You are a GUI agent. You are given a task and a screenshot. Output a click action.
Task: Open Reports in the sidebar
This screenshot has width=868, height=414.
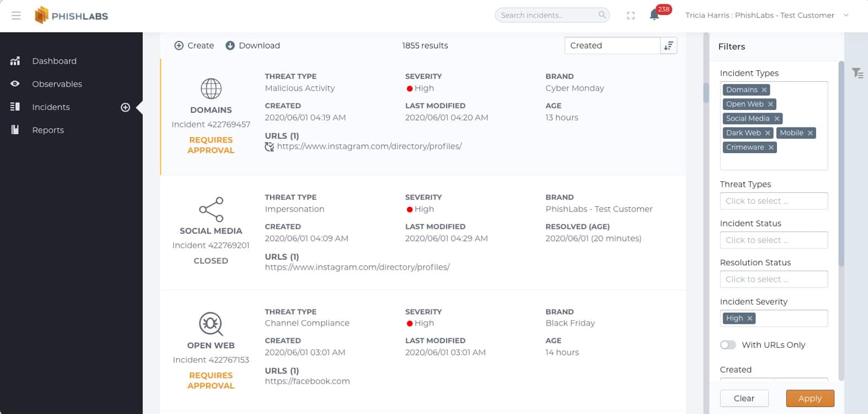coord(48,130)
